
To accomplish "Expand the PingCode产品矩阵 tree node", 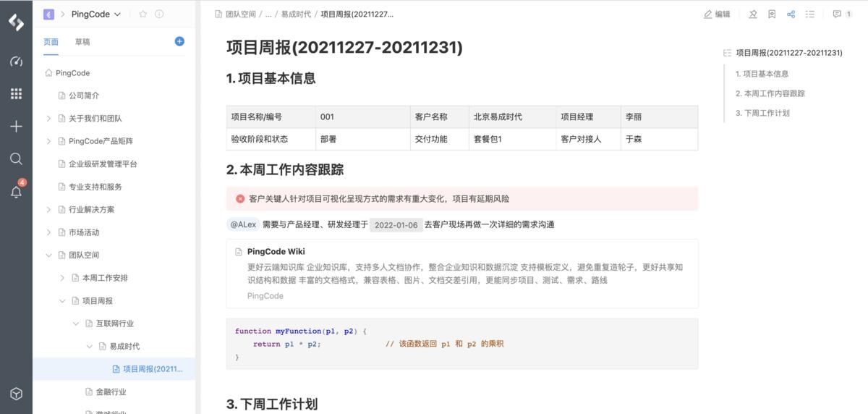I will coord(48,141).
